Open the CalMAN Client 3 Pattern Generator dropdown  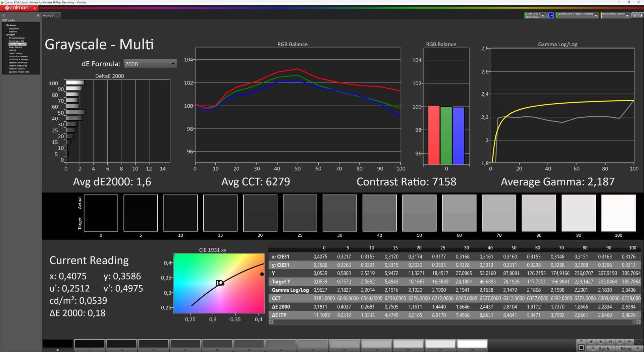coord(596,16)
